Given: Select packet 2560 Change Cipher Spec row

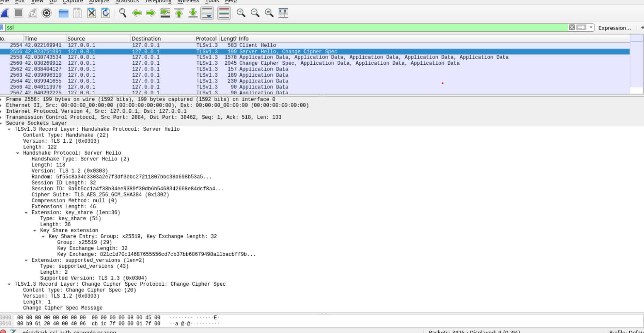Looking at the screenshot, I should click(204, 63).
